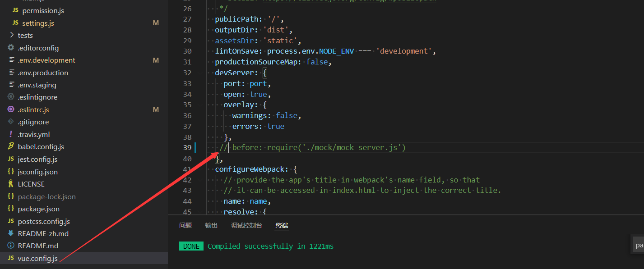644x269 pixels.
Task: Click the info icon beside README.md
Action: [x=11, y=246]
